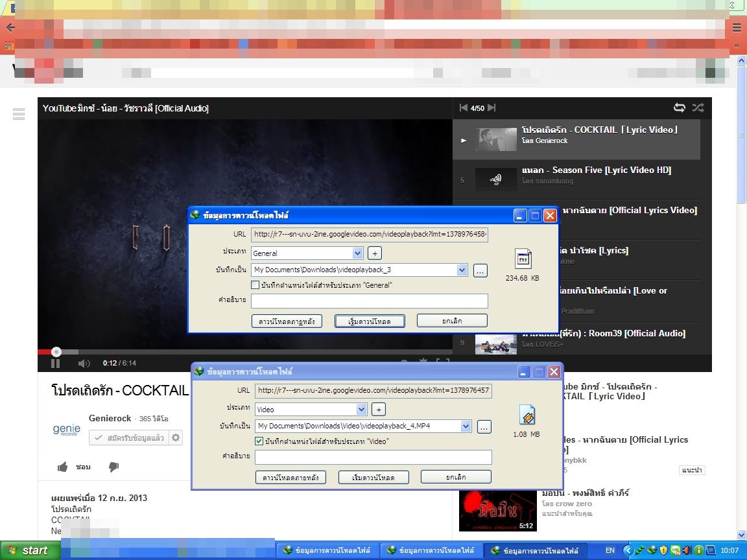
Task: Click the 365 วิดีโอ count
Action: [154, 419]
